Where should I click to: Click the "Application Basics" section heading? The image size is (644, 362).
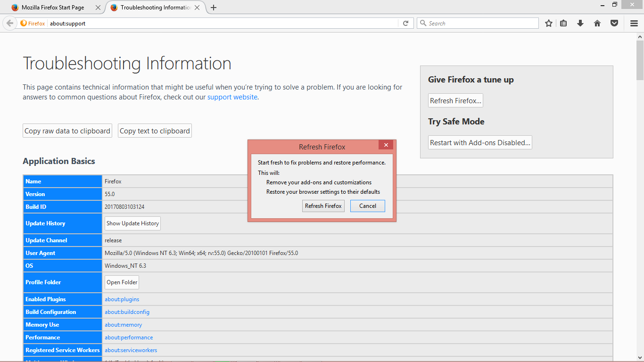click(59, 161)
